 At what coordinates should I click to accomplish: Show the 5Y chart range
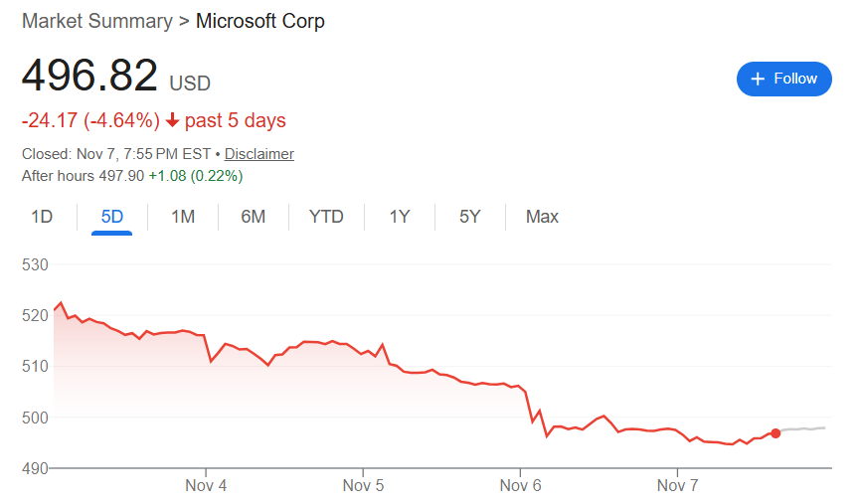click(x=470, y=217)
